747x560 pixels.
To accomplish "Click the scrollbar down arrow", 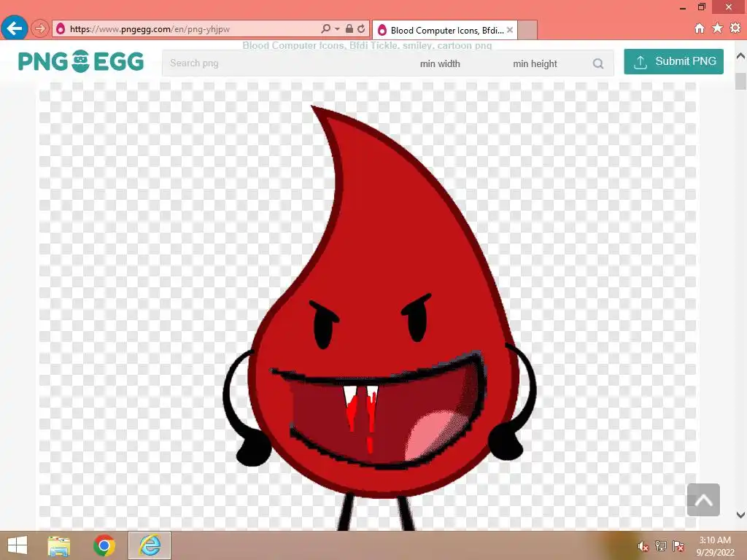I will [741, 515].
